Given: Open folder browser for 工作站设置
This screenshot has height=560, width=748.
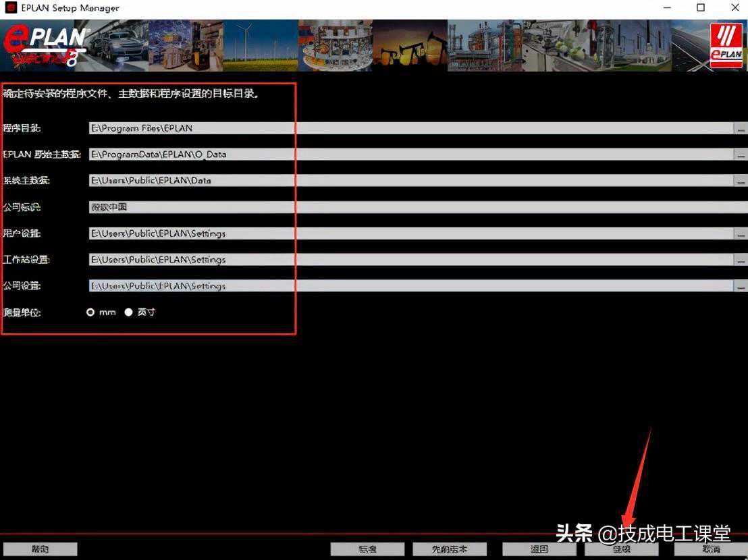Looking at the screenshot, I should tap(741, 260).
